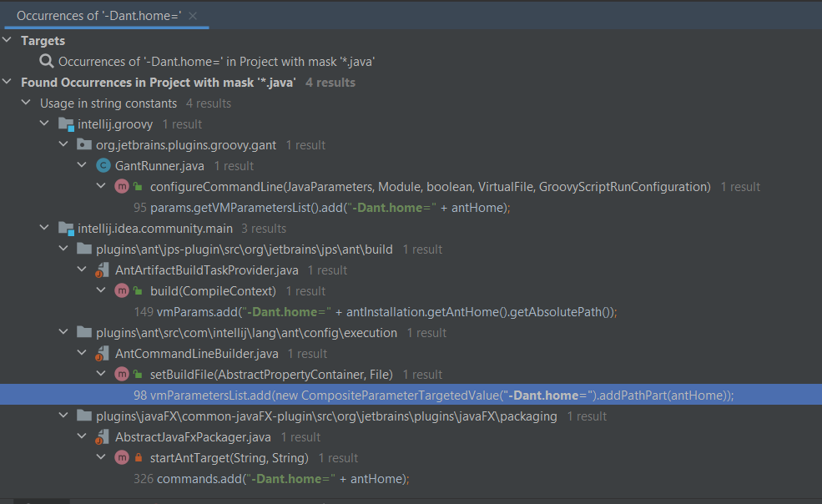Click public access icon beside build(CompileContext)

138,291
